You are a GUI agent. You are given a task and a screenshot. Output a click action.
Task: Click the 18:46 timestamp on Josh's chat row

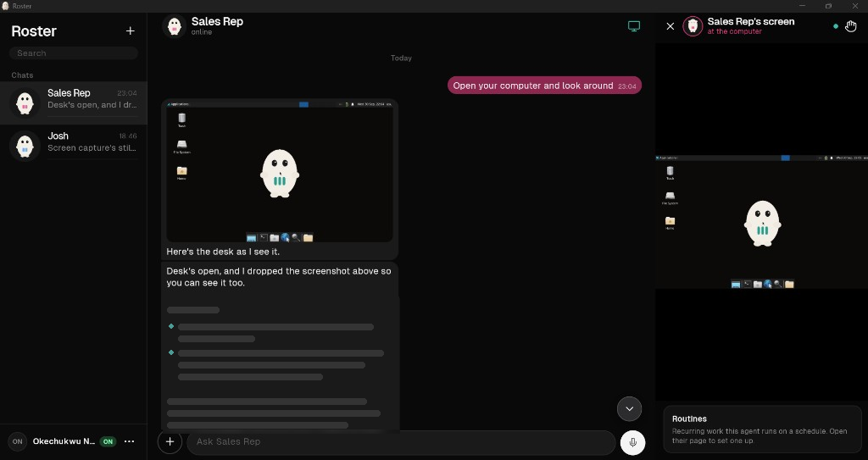[x=128, y=136]
